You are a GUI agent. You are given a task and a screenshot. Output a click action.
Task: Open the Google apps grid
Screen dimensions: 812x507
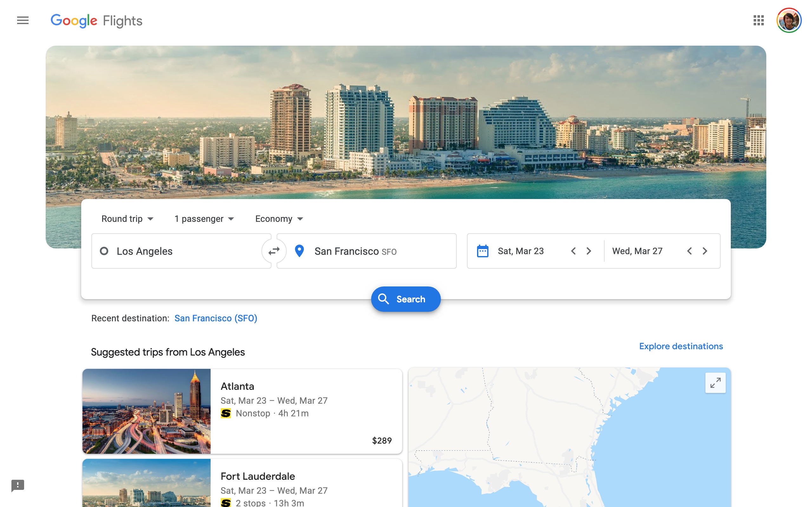[x=758, y=21]
